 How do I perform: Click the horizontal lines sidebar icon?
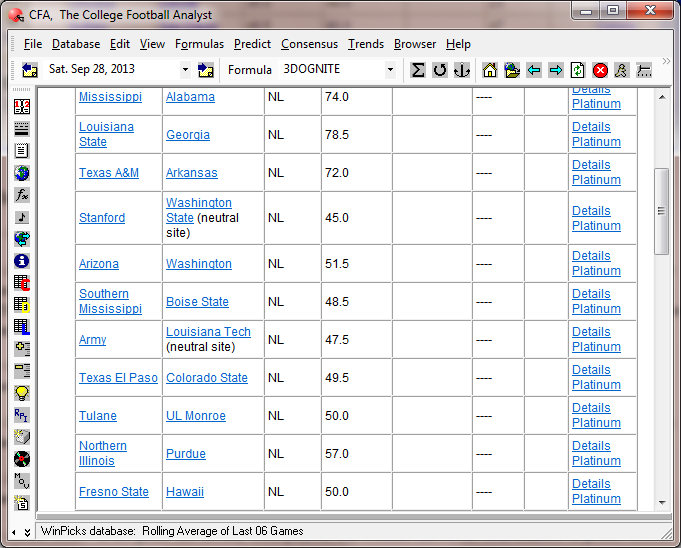(x=22, y=129)
